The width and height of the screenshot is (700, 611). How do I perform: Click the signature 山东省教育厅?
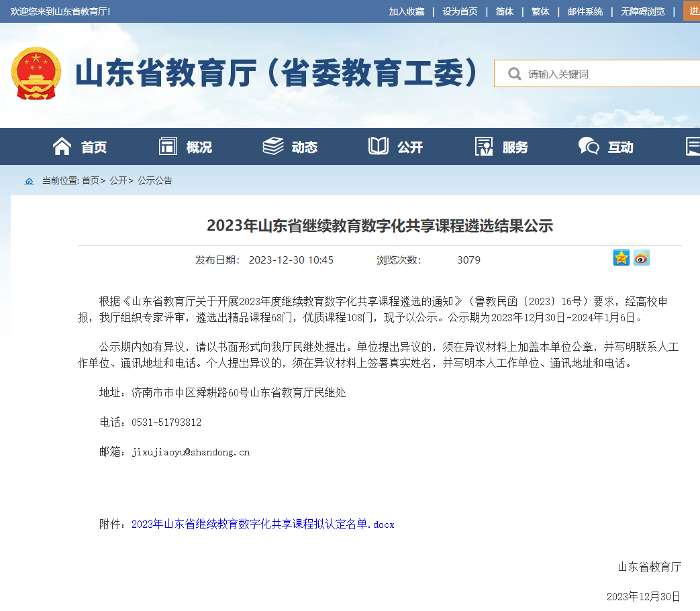pyautogui.click(x=650, y=567)
